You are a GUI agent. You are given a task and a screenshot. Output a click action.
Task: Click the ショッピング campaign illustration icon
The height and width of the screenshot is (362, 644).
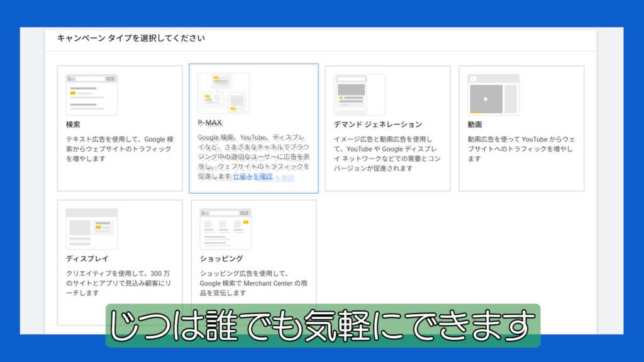point(225,229)
